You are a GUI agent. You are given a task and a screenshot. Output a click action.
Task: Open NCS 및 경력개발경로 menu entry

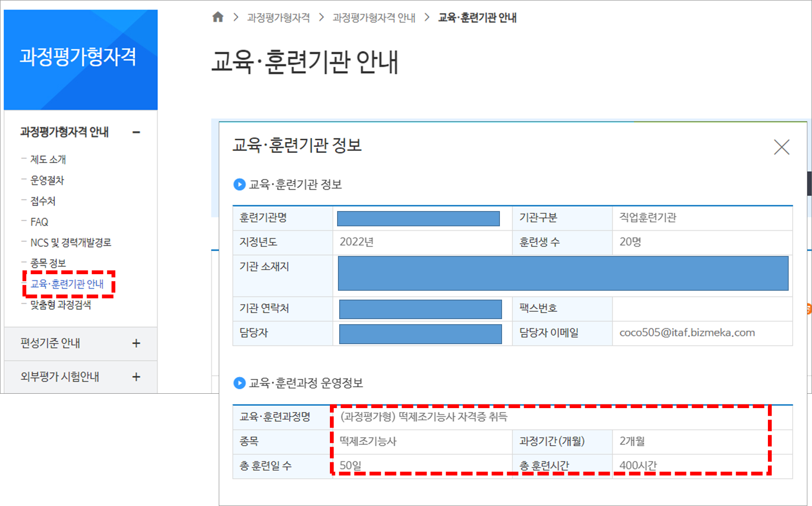pyautogui.click(x=71, y=242)
